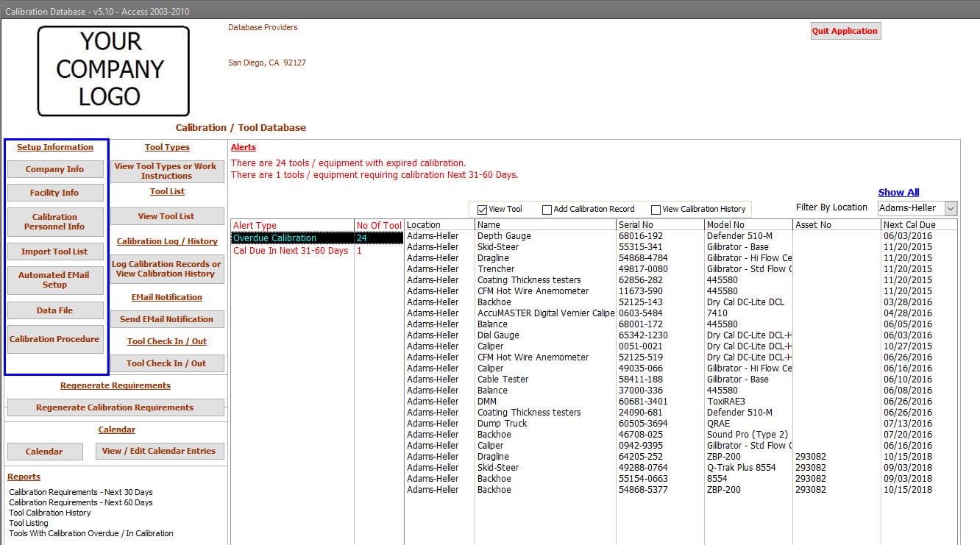The width and height of the screenshot is (980, 545).
Task: Select the Dial Gauge row
Action: point(681,335)
